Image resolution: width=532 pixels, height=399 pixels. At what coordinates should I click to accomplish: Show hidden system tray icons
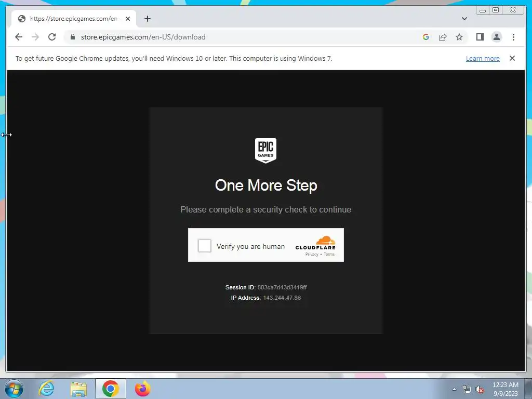[x=454, y=389]
